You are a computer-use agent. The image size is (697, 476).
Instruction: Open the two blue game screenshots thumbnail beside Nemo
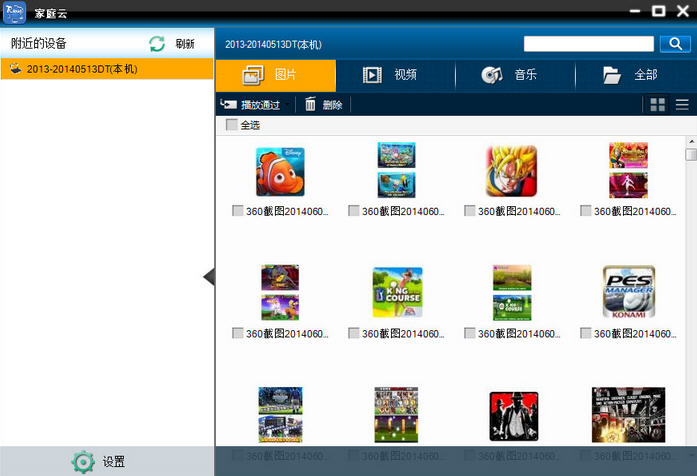397,170
